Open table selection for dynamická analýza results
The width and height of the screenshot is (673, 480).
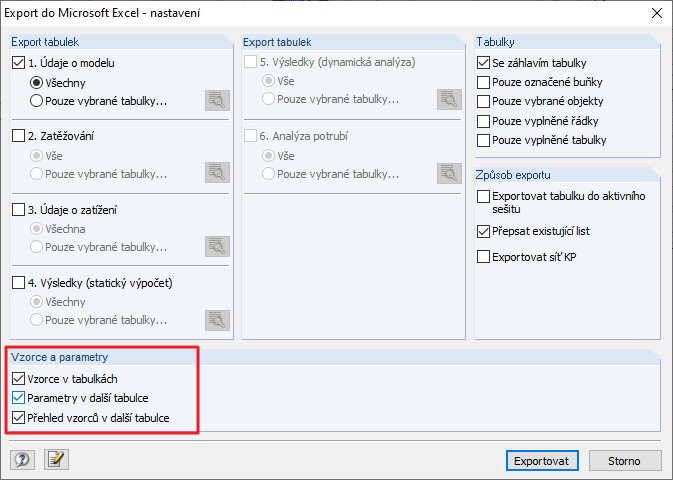449,100
